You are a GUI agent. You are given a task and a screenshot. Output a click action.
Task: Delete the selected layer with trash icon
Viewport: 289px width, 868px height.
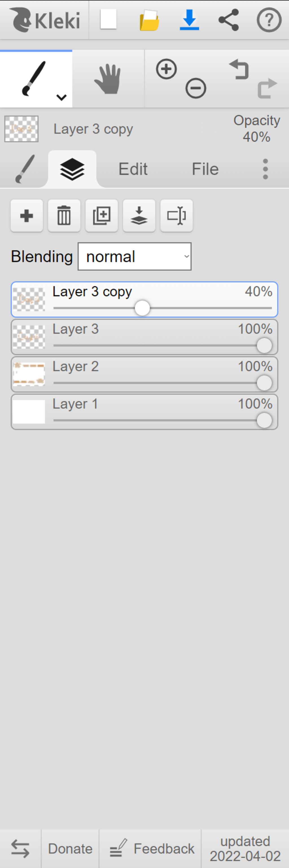(x=64, y=216)
